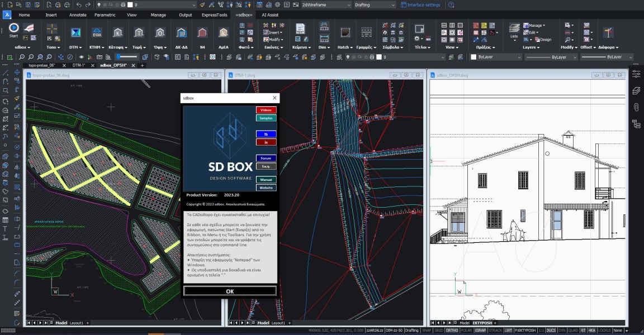Click the white color swatch beside ByLayer
The image size is (644, 335).
tap(473, 57)
